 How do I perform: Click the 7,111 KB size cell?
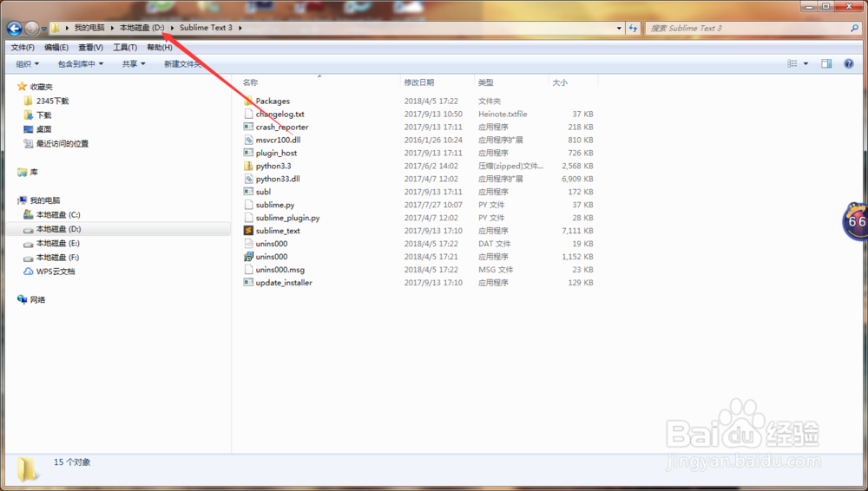pos(577,231)
